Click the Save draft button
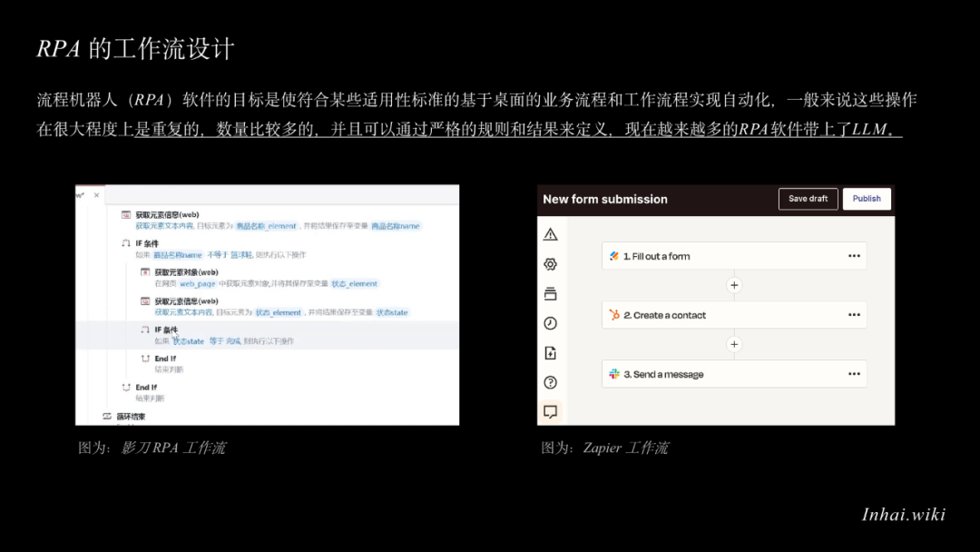This screenshot has width=980, height=552. tap(808, 199)
